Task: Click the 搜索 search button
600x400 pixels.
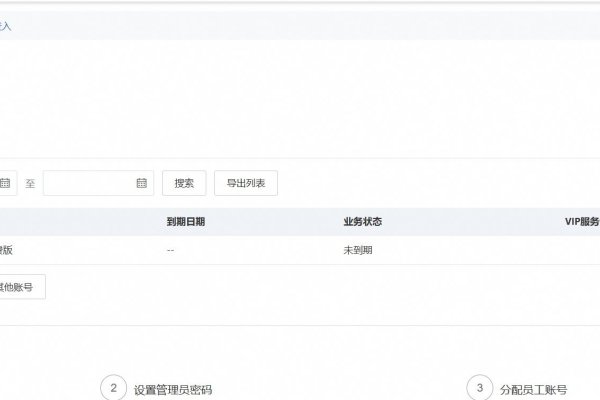Action: pyautogui.click(x=184, y=183)
